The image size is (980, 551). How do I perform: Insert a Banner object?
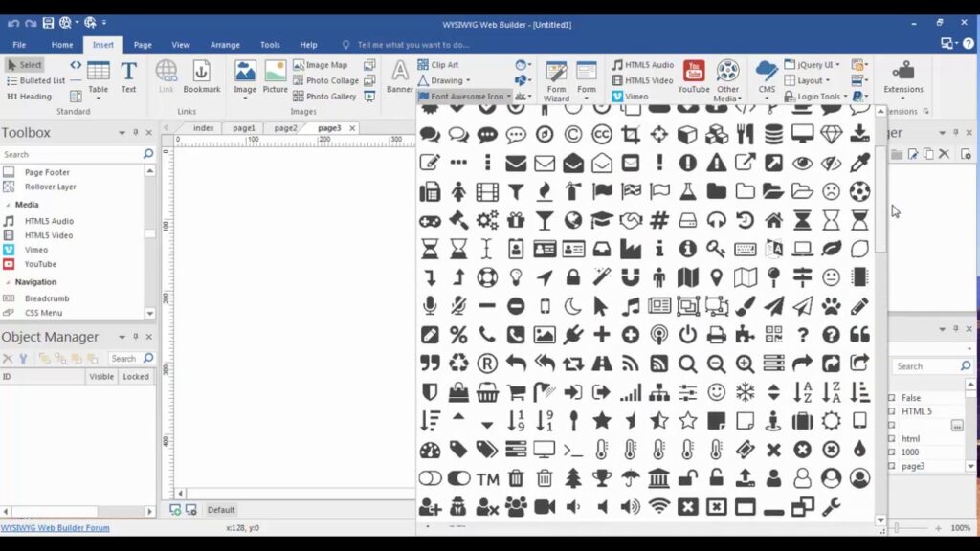[399, 77]
